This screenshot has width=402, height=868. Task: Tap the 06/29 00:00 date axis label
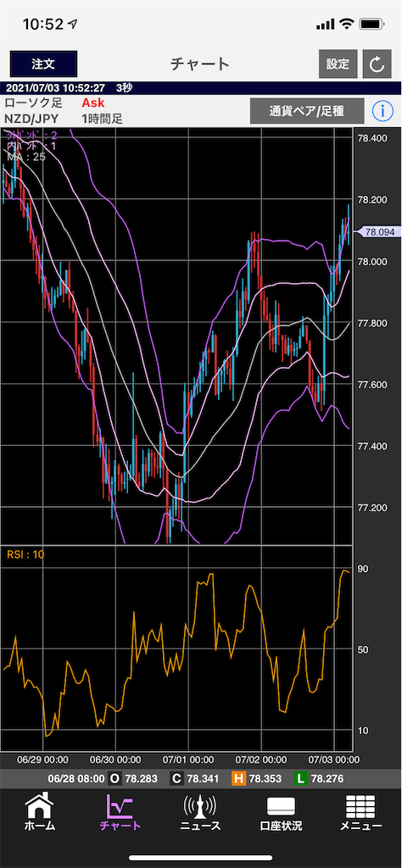[x=42, y=759]
